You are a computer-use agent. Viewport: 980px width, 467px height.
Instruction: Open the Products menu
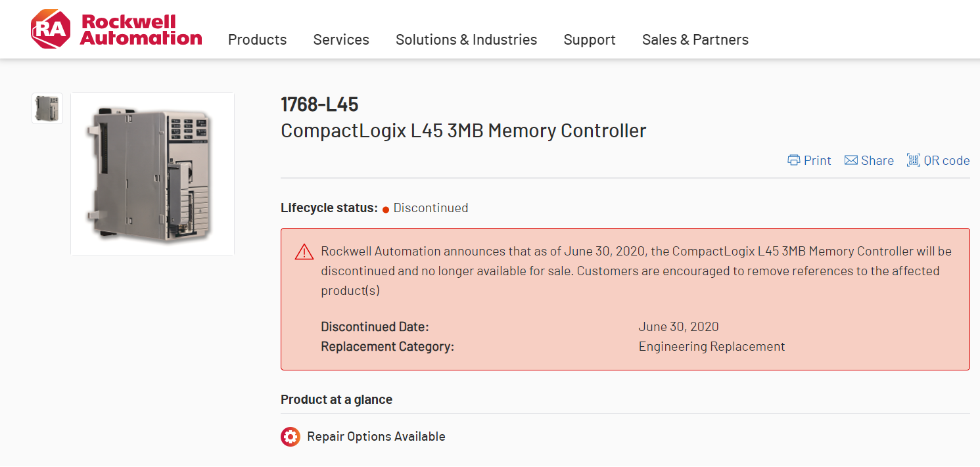coord(257,40)
